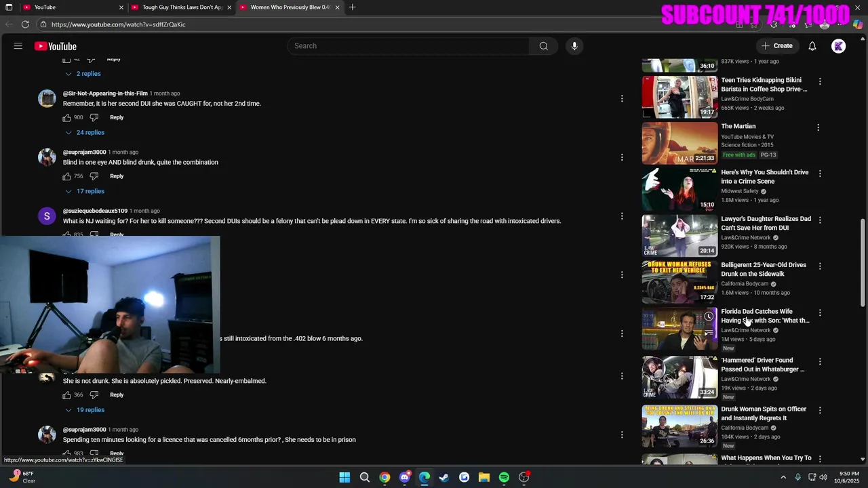Viewport: 868px width, 488px height.
Task: Like the 'absolutely pickled' comment
Action: click(67, 394)
